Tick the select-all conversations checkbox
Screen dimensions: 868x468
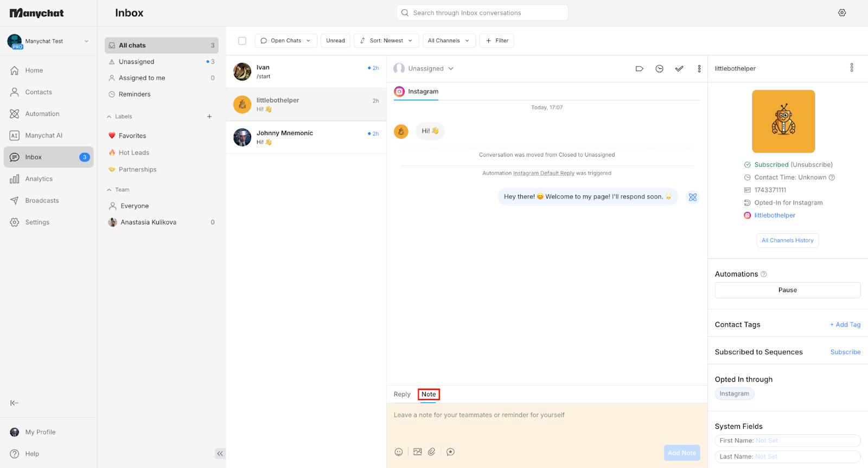(x=242, y=41)
